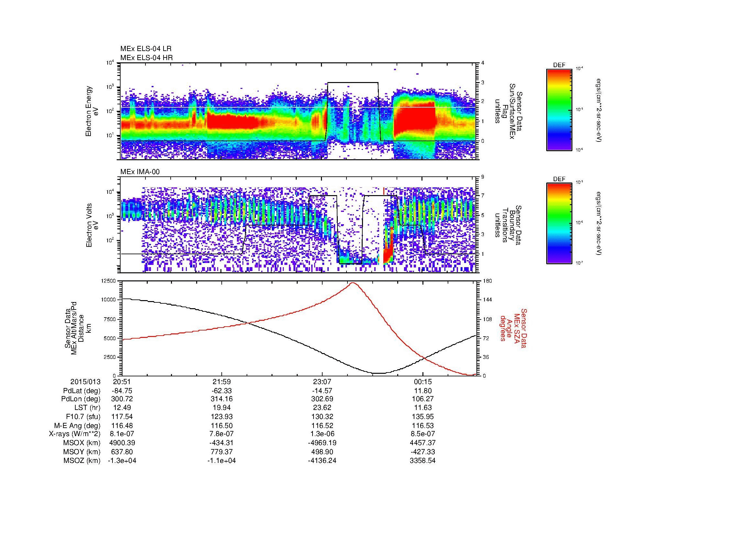Click the PdLat value '11.80'
This screenshot has height=534, width=756.
click(x=423, y=391)
